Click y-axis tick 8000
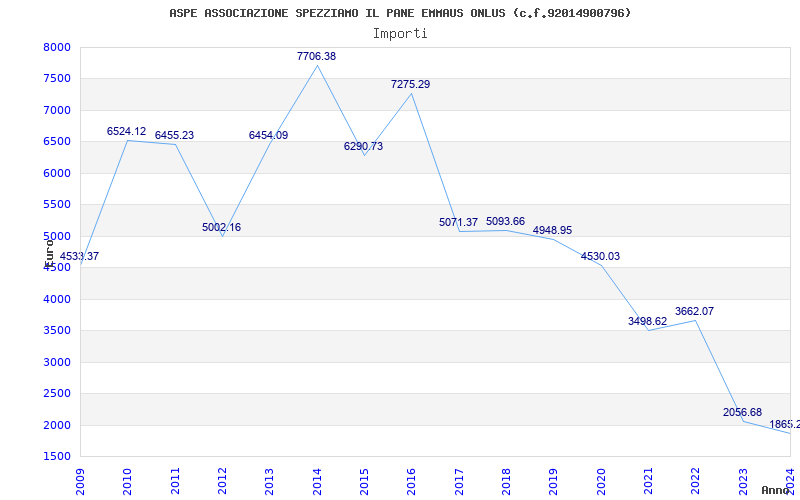The image size is (800, 500). pos(57,47)
